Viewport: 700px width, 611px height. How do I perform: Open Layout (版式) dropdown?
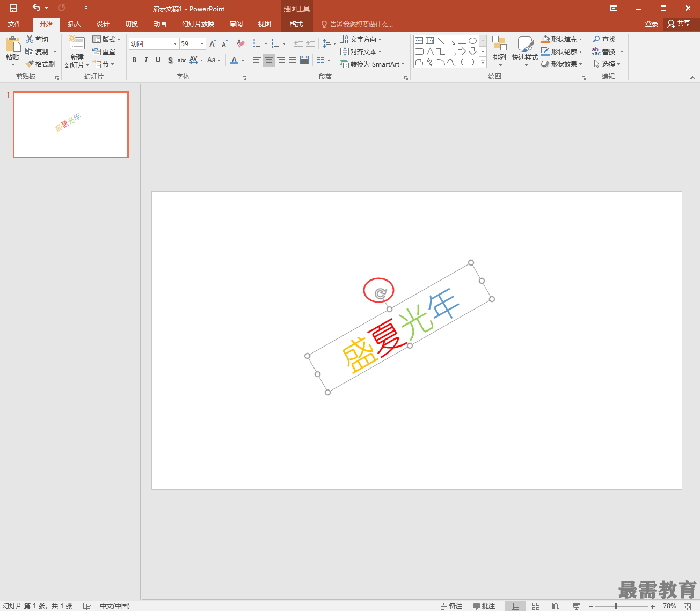pyautogui.click(x=106, y=39)
